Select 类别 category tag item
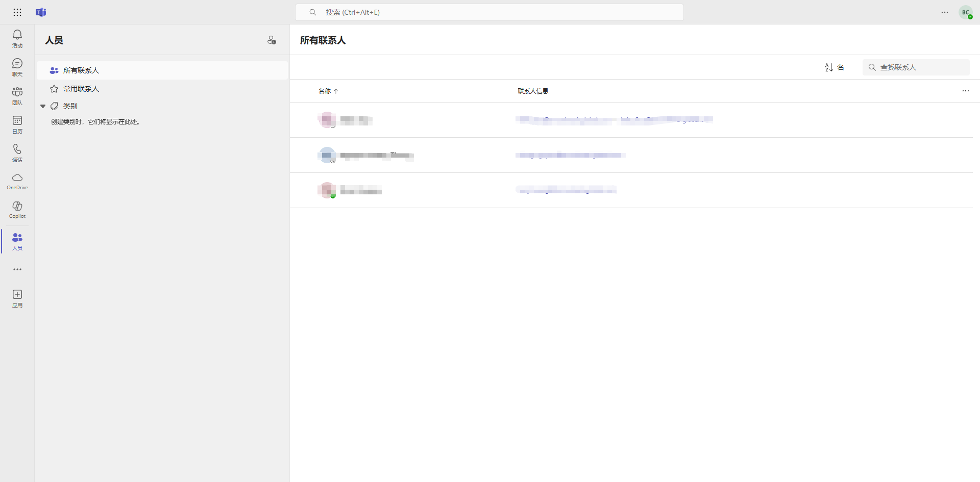Viewport: 980px width, 482px height. [x=64, y=106]
